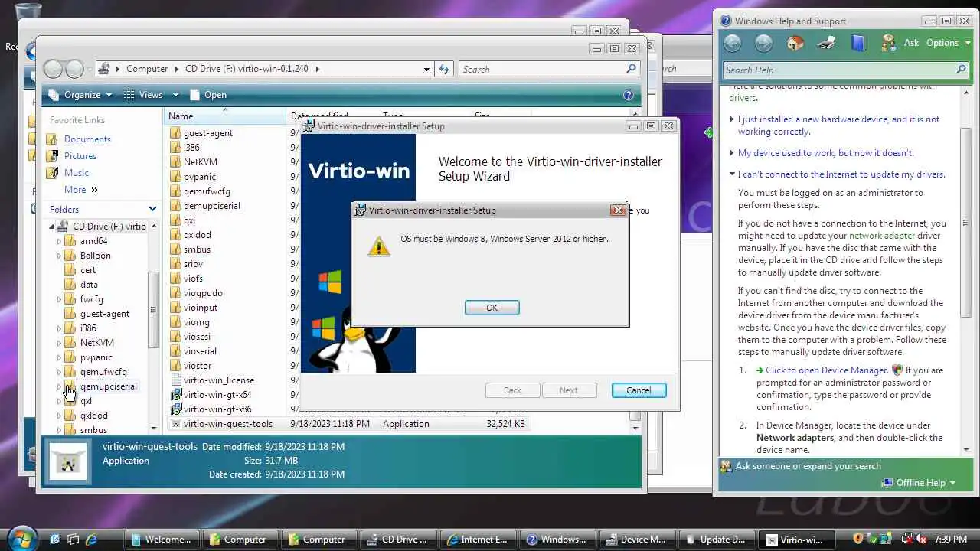Expand amd64 folder in the tree
This screenshot has height=551, width=980.
pos(59,241)
